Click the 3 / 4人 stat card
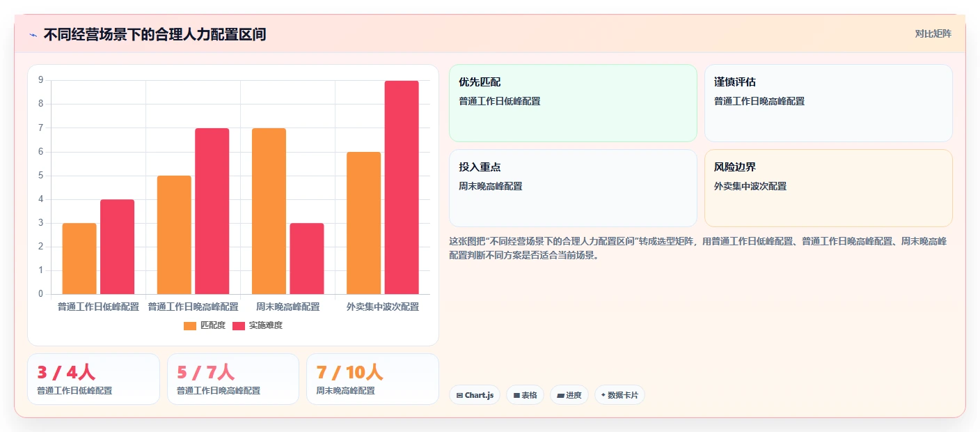 coord(93,379)
